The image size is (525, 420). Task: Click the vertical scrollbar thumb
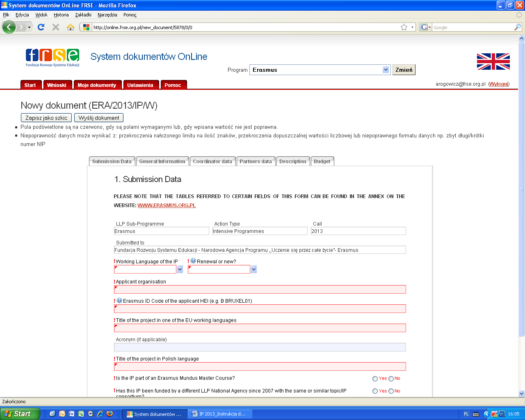pos(522,189)
